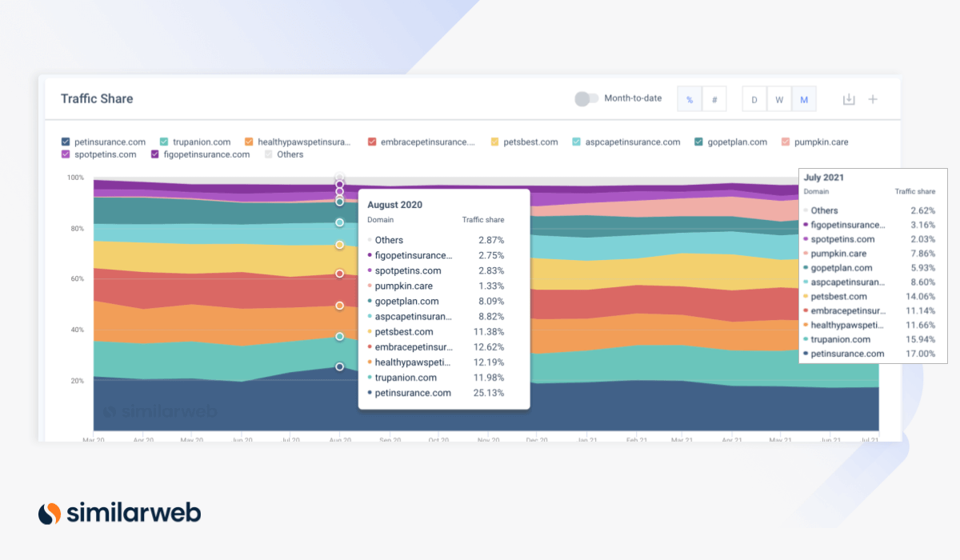Select the Monthly (M) granularity icon
The width and height of the screenshot is (960, 560).
804,98
